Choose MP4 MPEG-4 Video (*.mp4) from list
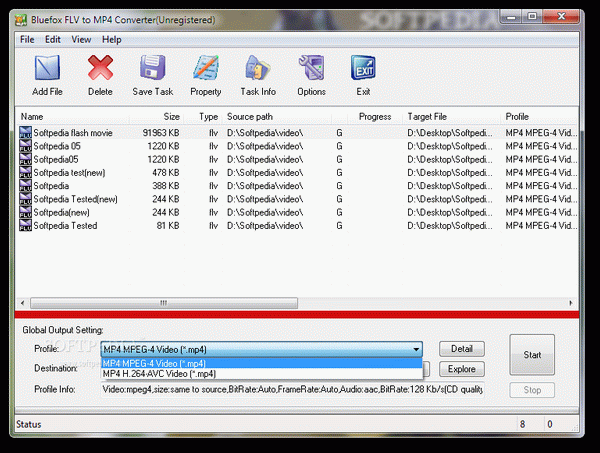The image size is (600, 453). pyautogui.click(x=262, y=363)
